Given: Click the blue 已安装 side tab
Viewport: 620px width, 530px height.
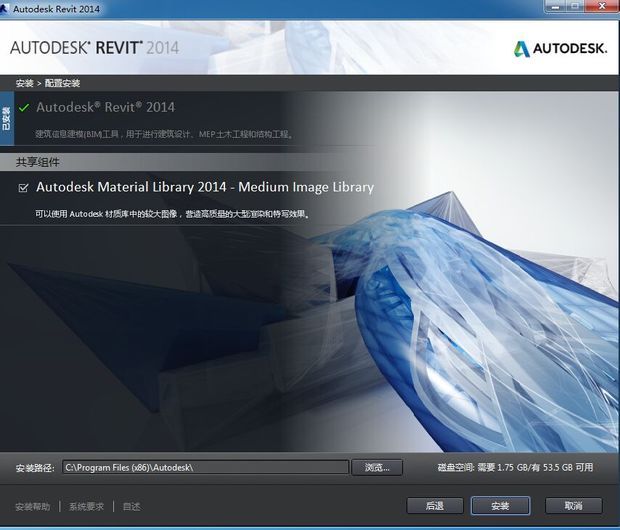Looking at the screenshot, I should coord(6,119).
